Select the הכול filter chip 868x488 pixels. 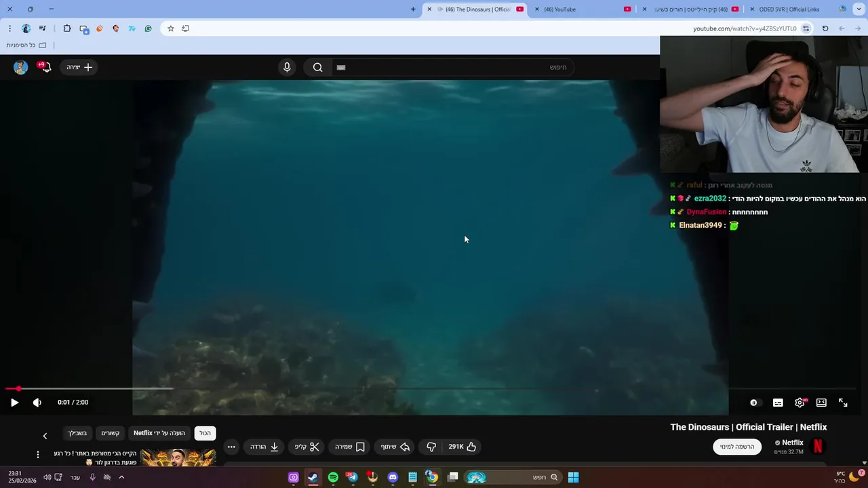tap(205, 433)
